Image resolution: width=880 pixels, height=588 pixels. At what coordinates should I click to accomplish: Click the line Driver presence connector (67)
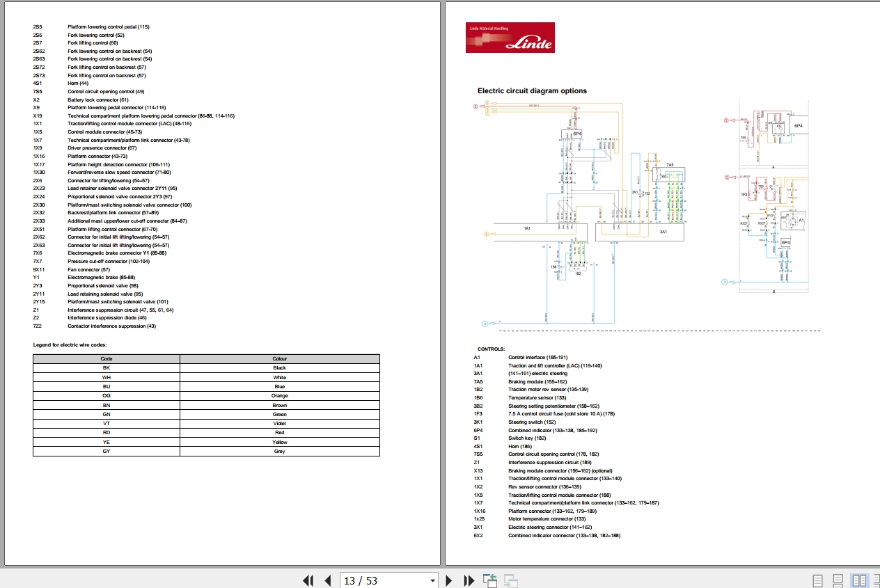(102, 148)
